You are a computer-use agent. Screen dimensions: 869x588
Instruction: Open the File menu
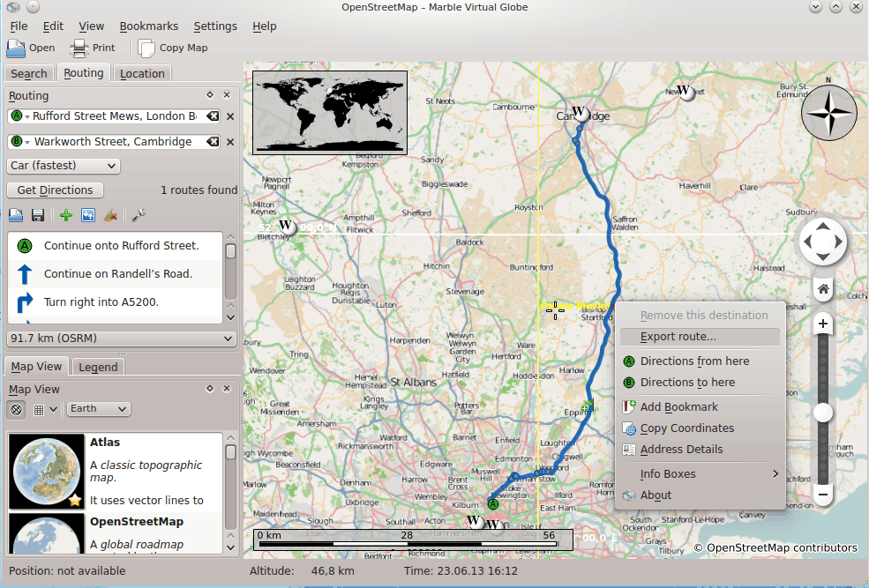click(x=19, y=26)
